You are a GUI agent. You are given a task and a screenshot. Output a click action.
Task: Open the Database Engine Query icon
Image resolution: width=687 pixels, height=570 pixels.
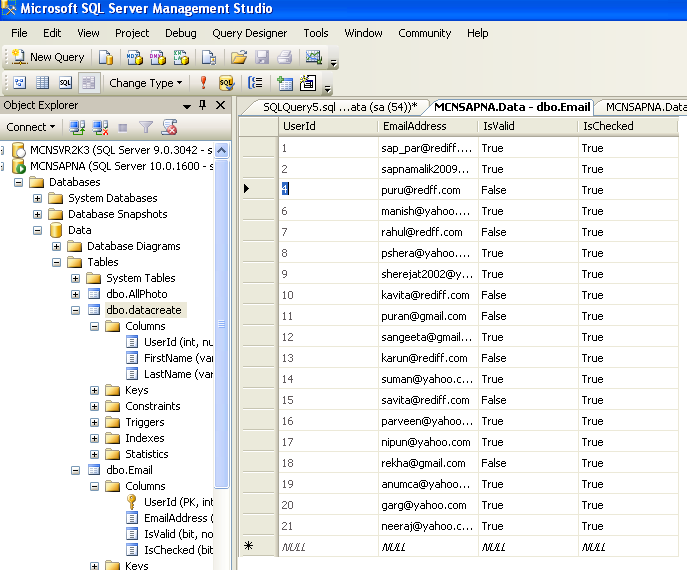[106, 57]
